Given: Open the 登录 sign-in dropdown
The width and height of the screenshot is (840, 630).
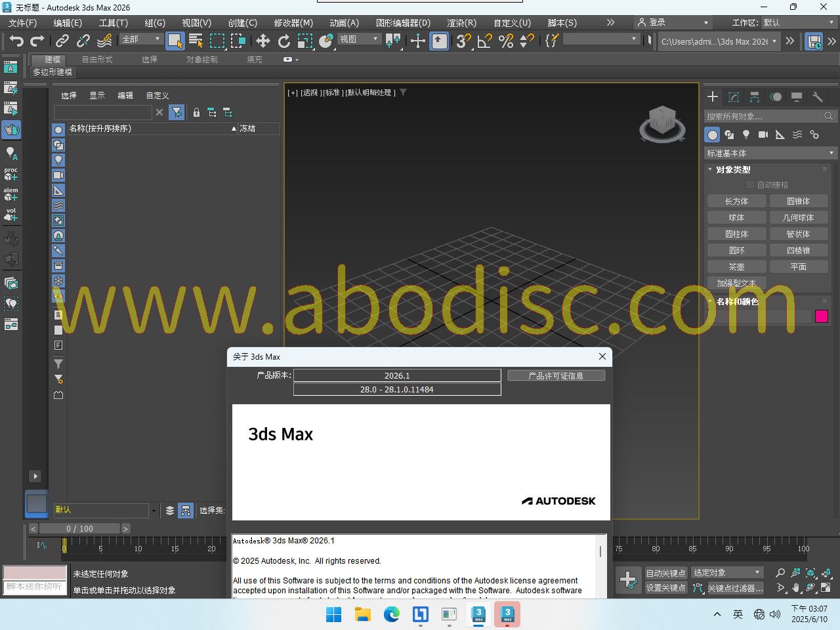Looking at the screenshot, I should pyautogui.click(x=673, y=22).
